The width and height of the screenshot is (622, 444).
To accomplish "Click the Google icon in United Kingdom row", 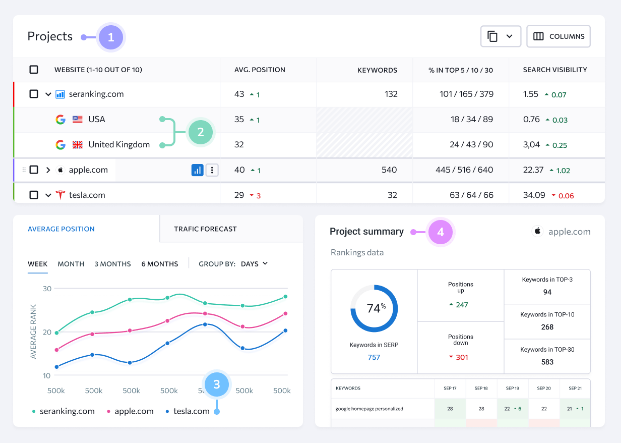I will pyautogui.click(x=60, y=145).
